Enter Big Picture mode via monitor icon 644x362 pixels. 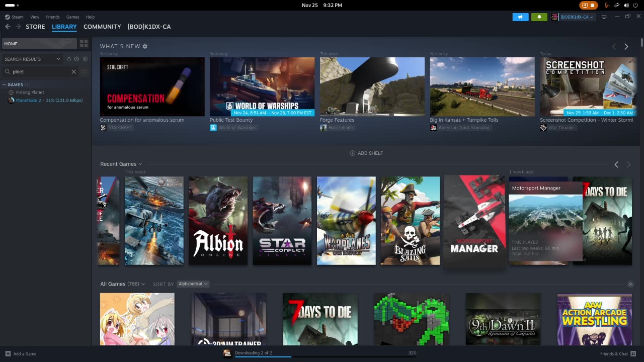pyautogui.click(x=604, y=17)
